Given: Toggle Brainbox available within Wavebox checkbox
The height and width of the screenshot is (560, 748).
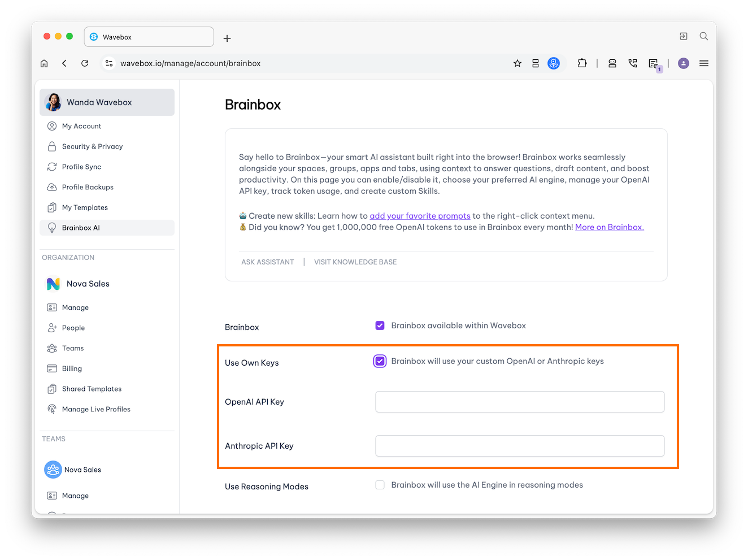Looking at the screenshot, I should click(x=380, y=325).
